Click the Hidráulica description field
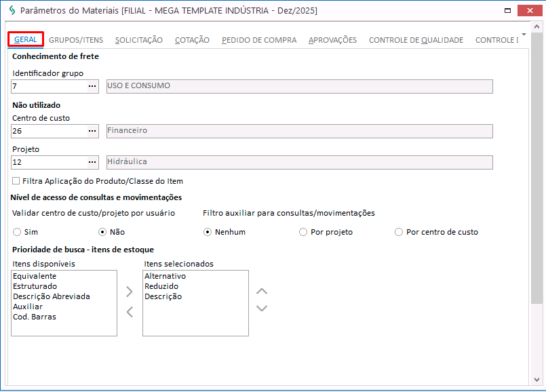 coord(300,162)
